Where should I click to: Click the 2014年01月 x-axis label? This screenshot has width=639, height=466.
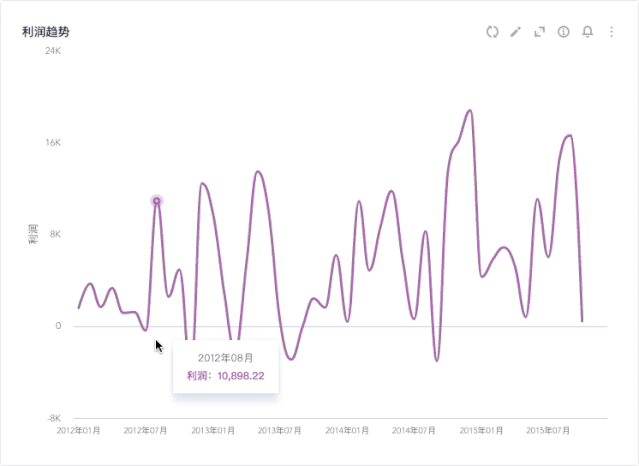(347, 430)
